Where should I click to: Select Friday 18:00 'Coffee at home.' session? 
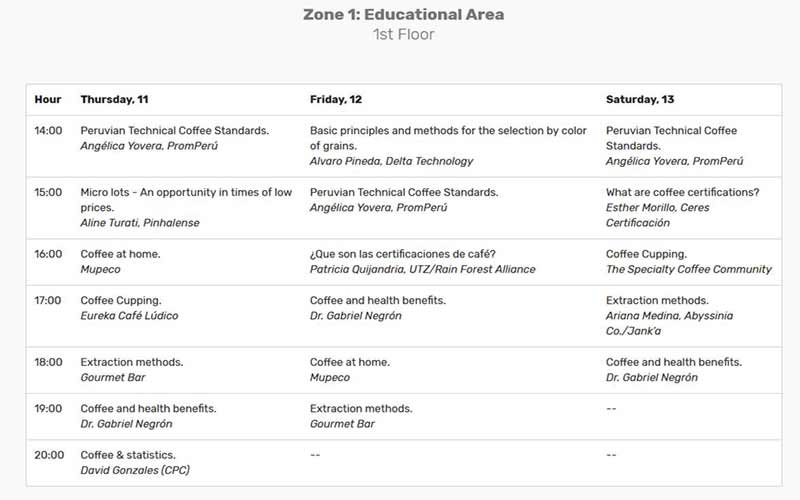tap(349, 362)
